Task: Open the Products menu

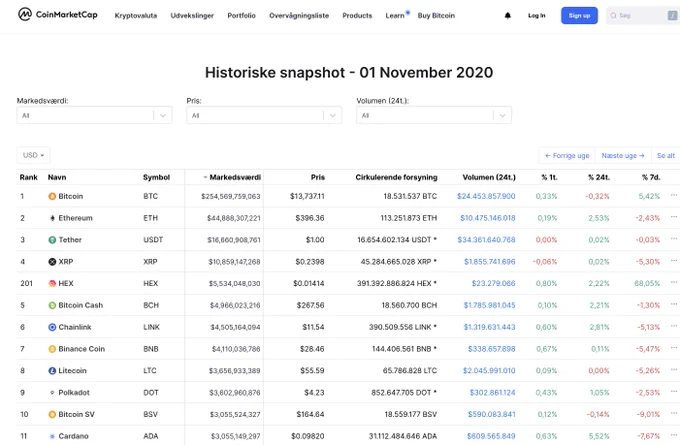Action: point(357,16)
